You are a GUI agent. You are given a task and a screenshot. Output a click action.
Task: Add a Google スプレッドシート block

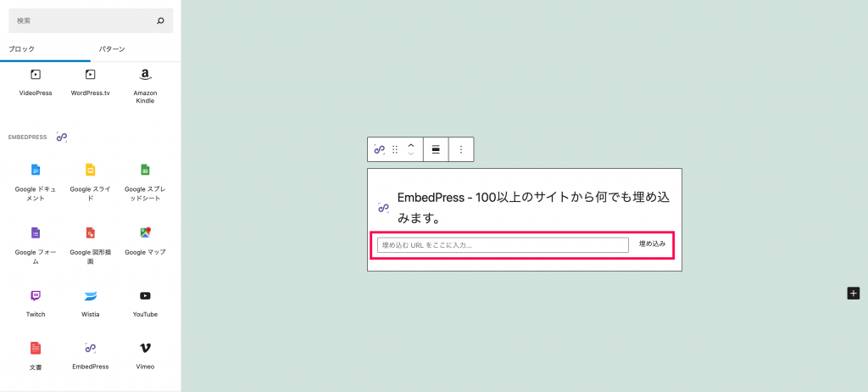pyautogui.click(x=145, y=183)
